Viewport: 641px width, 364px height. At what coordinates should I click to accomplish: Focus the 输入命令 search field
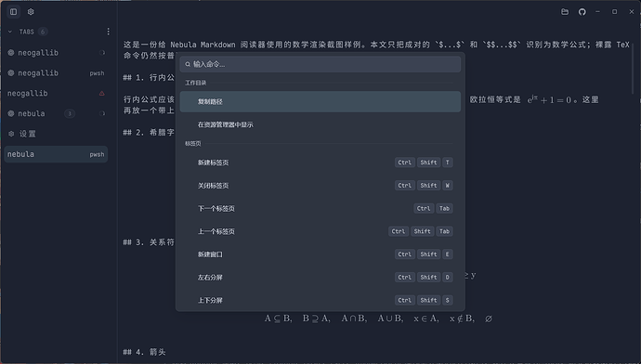pos(320,64)
